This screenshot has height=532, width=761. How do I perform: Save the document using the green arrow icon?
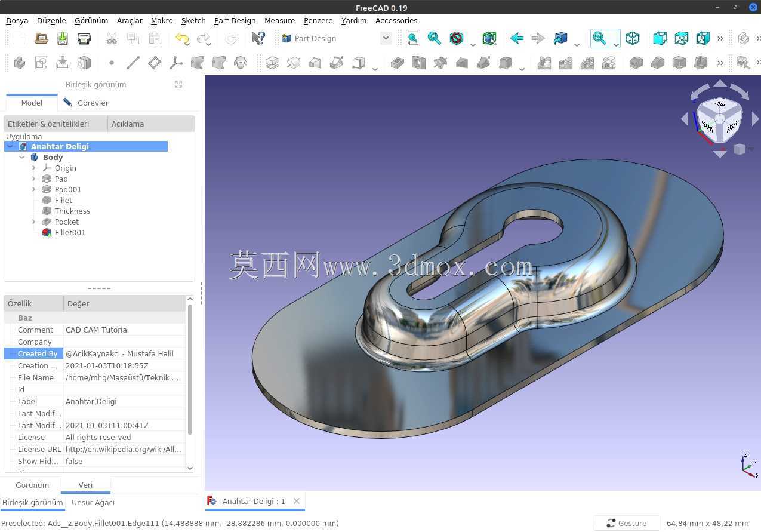[x=63, y=39]
